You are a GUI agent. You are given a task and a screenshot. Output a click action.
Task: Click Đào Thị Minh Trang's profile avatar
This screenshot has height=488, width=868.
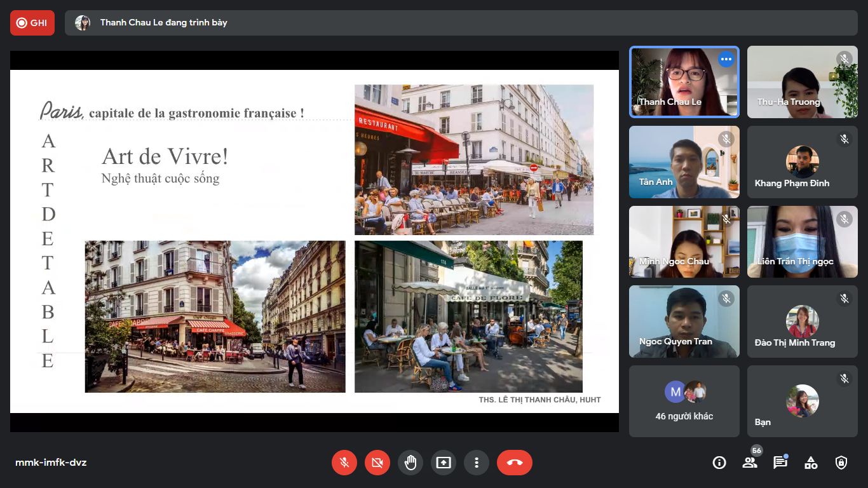click(803, 322)
